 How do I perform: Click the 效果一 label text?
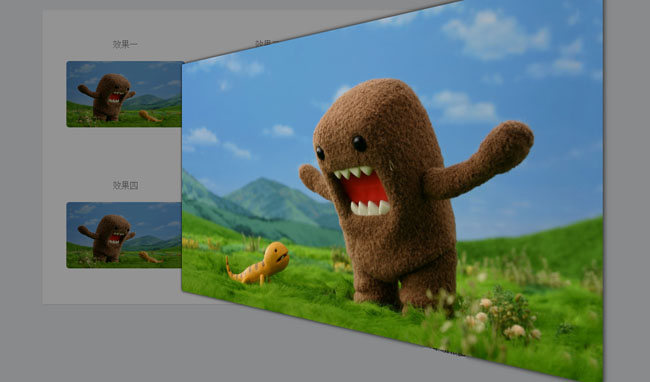(x=125, y=44)
